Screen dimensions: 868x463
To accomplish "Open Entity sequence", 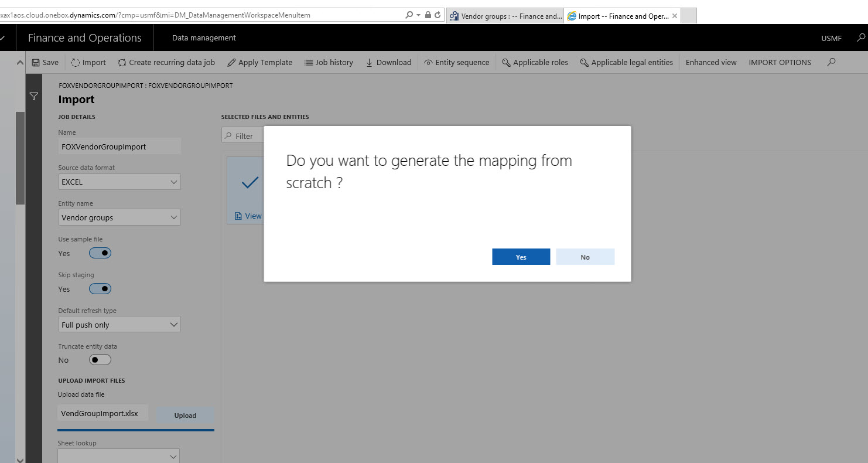I will (x=456, y=62).
